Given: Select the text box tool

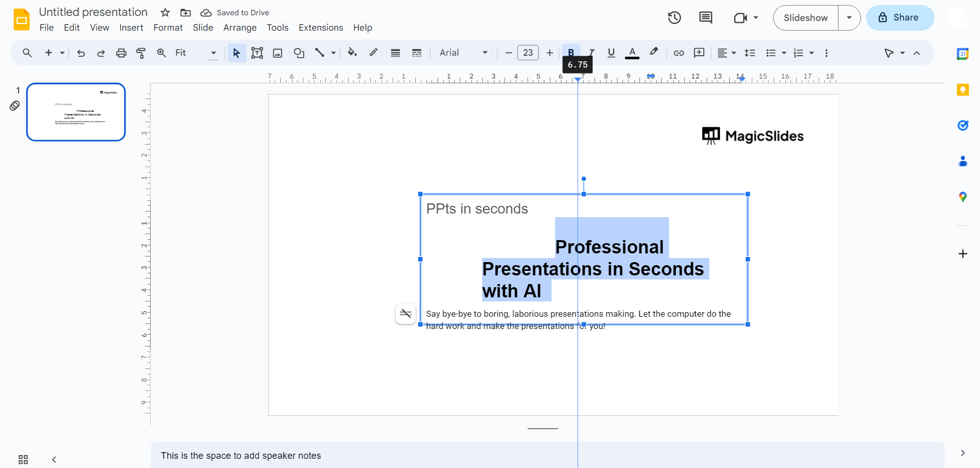Looking at the screenshot, I should click(257, 53).
